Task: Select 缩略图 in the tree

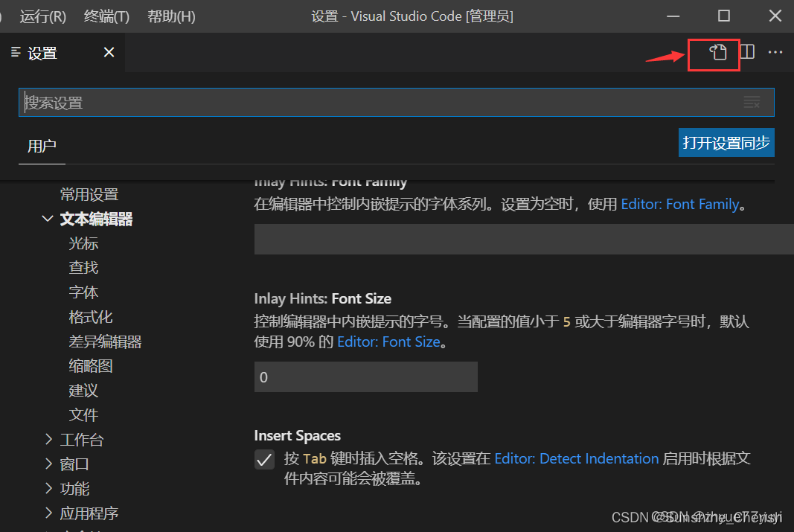Action: (x=91, y=366)
